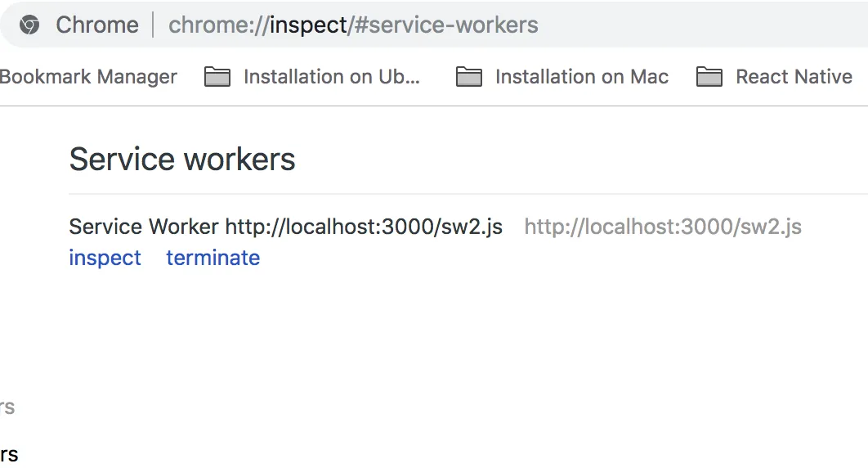This screenshot has width=868, height=468.
Task: Click the Service workers page heading
Action: coord(182,160)
